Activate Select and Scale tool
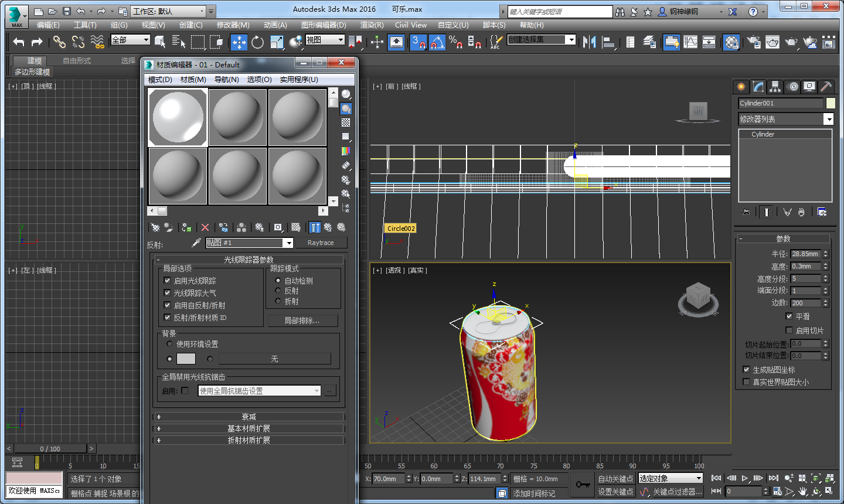 click(x=277, y=42)
